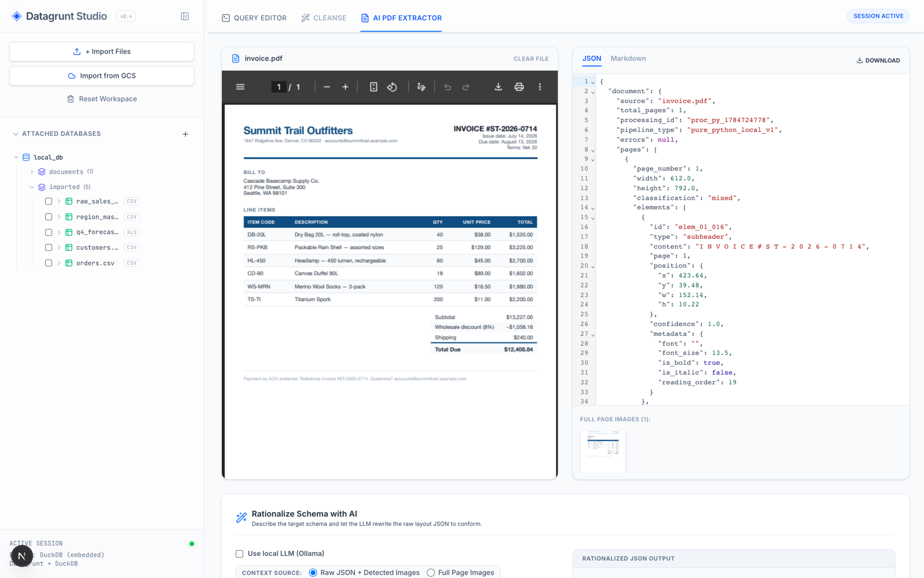
Task: Check the region_mas table checkbox
Action: [x=49, y=217]
